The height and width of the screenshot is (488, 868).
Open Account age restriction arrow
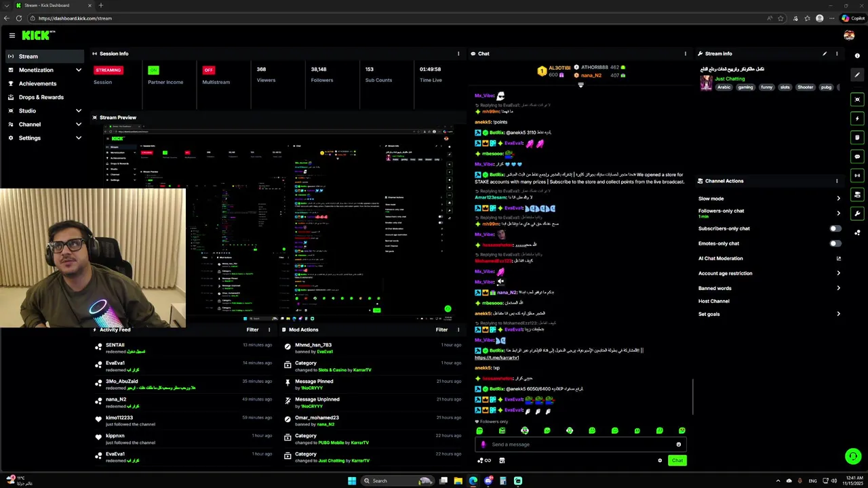click(x=838, y=273)
